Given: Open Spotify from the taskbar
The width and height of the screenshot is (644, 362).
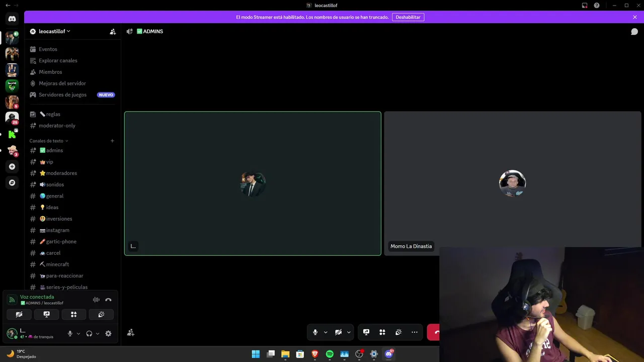Looking at the screenshot, I should (330, 354).
